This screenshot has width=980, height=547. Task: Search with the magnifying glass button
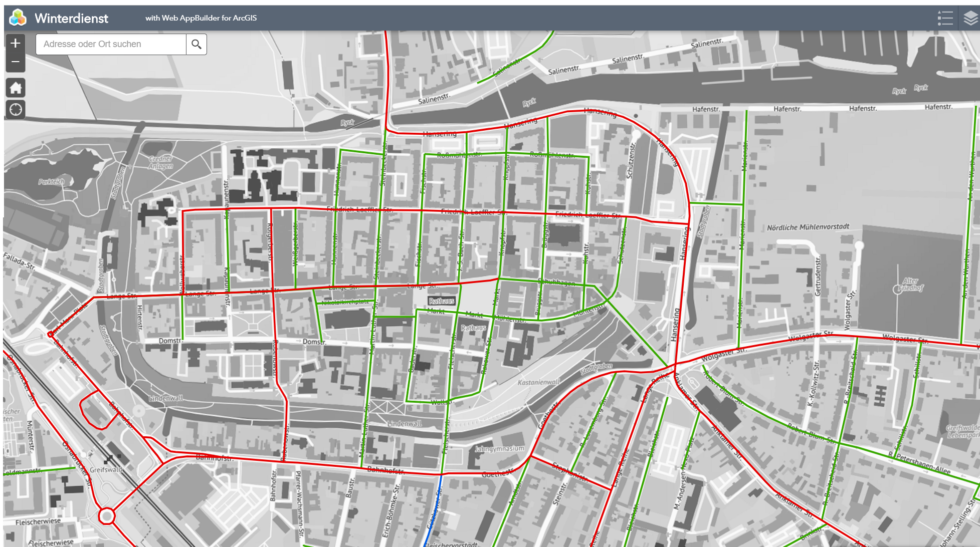pyautogui.click(x=197, y=44)
